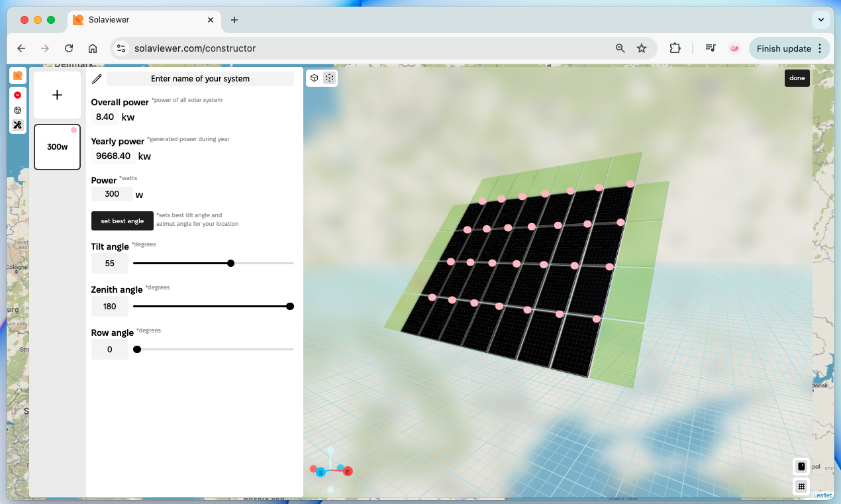Click the red bird extension icon
Viewport: 841px width, 504px height.
click(x=734, y=48)
